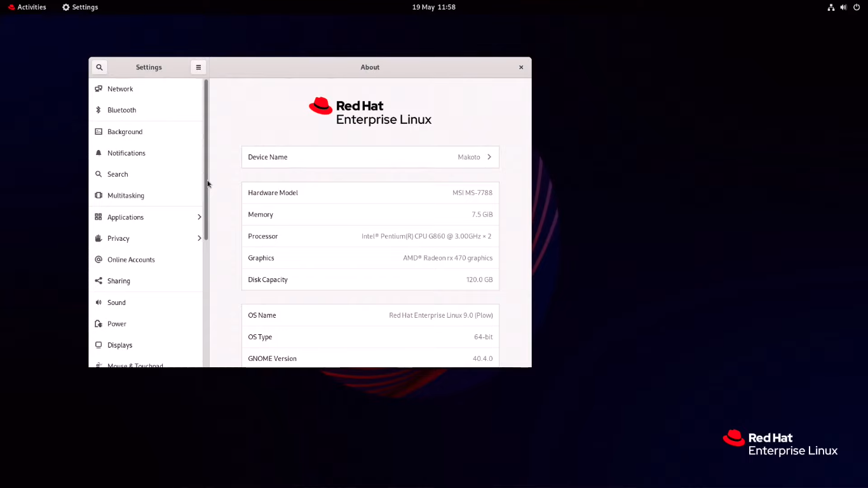Click the Memory value 7.5 GiB

click(482, 215)
